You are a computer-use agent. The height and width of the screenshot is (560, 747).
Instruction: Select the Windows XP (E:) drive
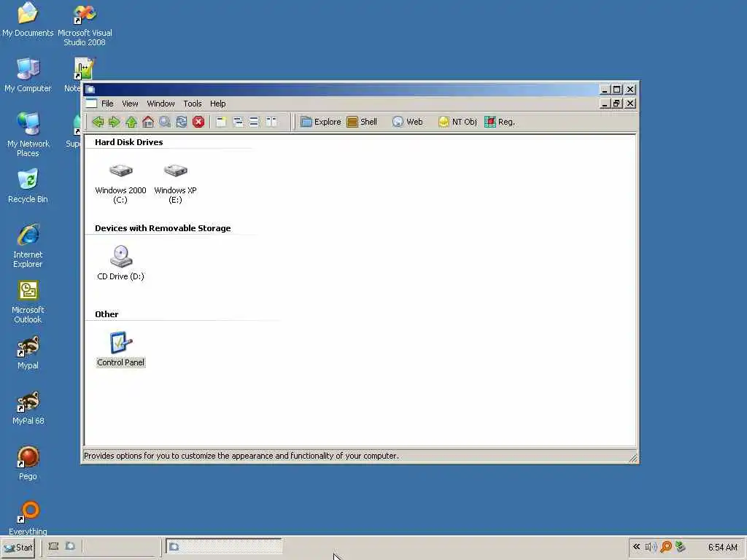(175, 183)
